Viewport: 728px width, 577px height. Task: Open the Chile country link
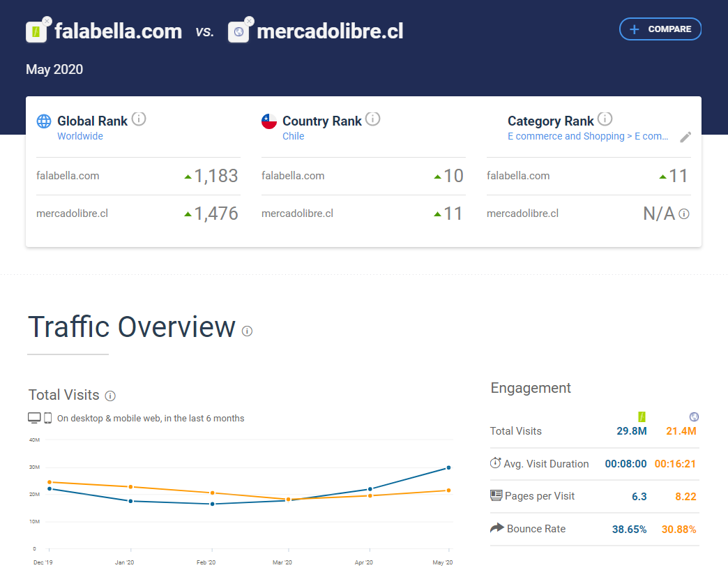293,136
